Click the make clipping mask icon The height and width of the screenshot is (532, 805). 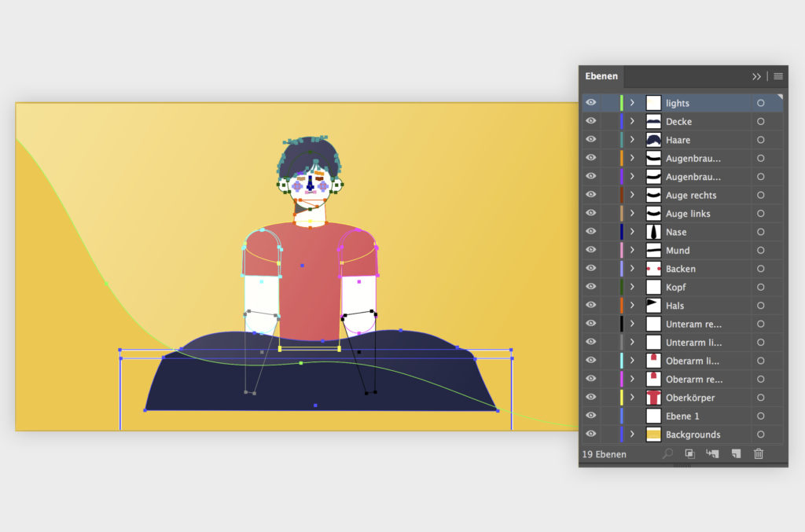click(x=689, y=453)
